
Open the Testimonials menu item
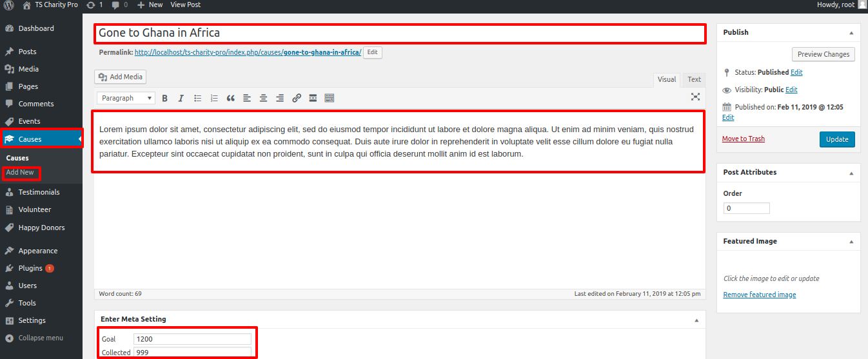point(39,192)
